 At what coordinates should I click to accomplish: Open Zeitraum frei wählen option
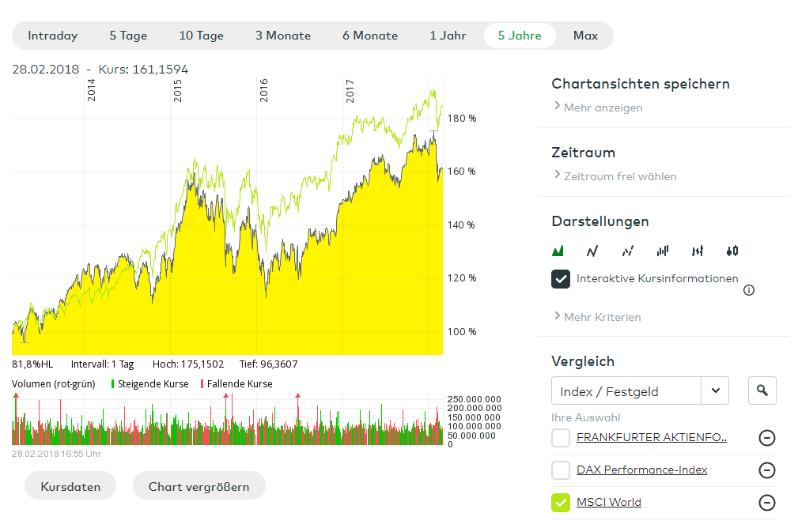[x=619, y=176]
